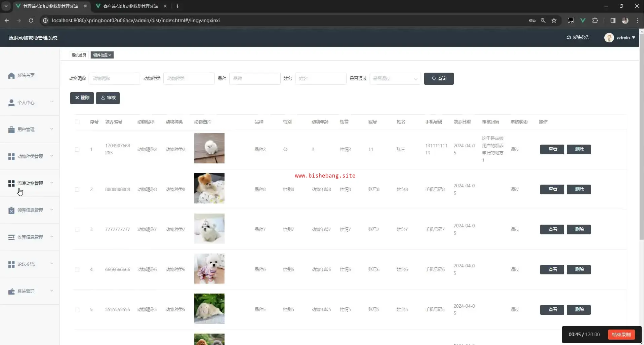Image resolution: width=644 pixels, height=345 pixels.
Task: Switch to the 客户端 browser tab
Action: click(130, 6)
